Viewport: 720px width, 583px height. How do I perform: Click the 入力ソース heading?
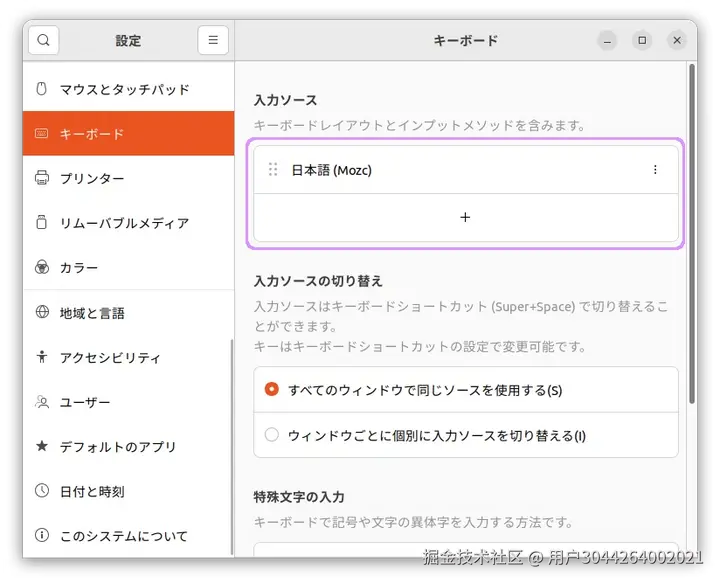(285, 100)
